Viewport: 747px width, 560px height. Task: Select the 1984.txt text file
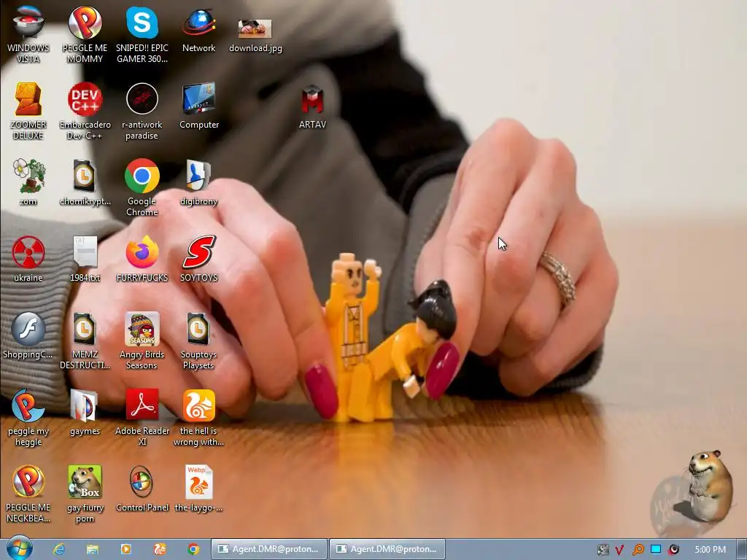85,259
